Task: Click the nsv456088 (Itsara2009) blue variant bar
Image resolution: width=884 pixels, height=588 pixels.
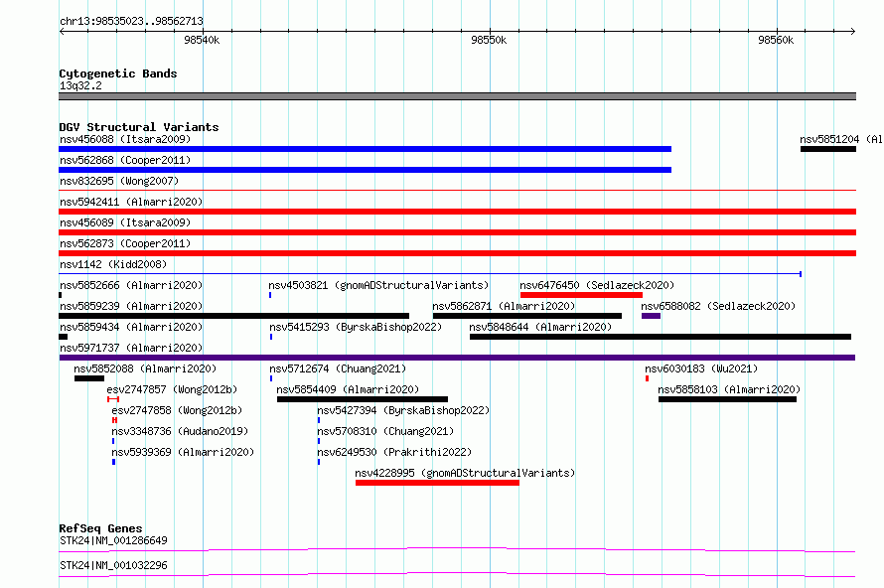Action: (x=365, y=149)
